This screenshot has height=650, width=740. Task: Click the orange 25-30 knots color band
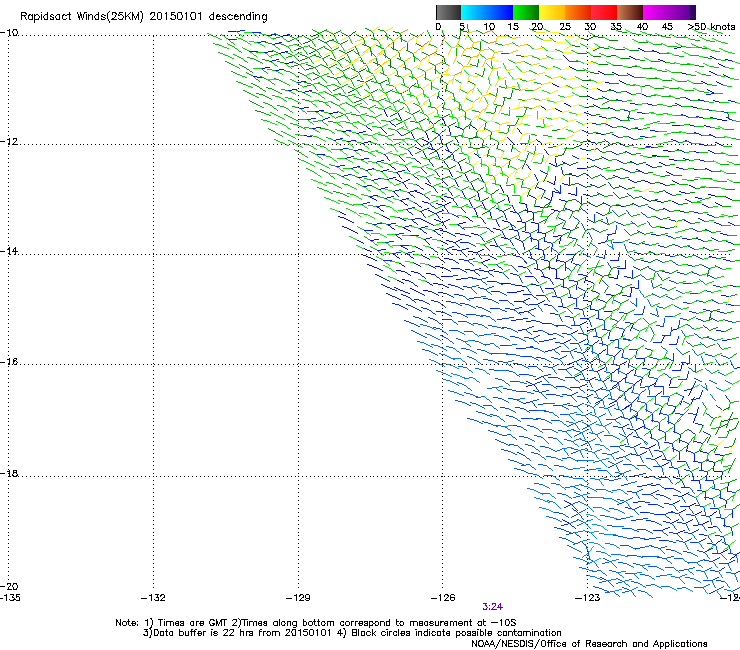click(578, 12)
